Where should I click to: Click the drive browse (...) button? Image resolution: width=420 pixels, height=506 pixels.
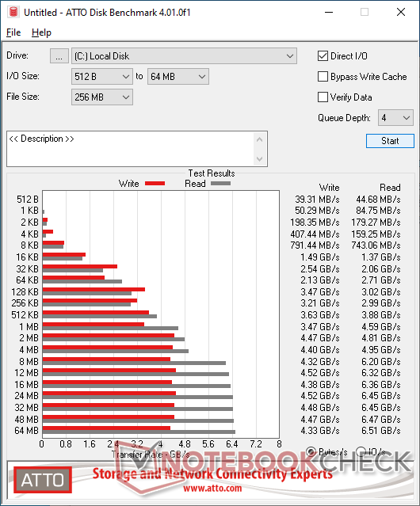click(59, 56)
